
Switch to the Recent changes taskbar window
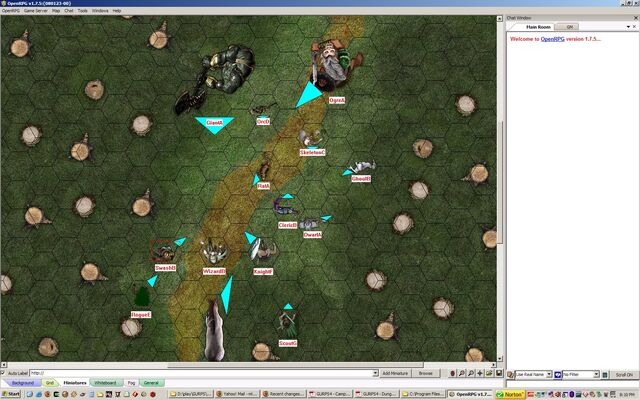click(x=283, y=394)
